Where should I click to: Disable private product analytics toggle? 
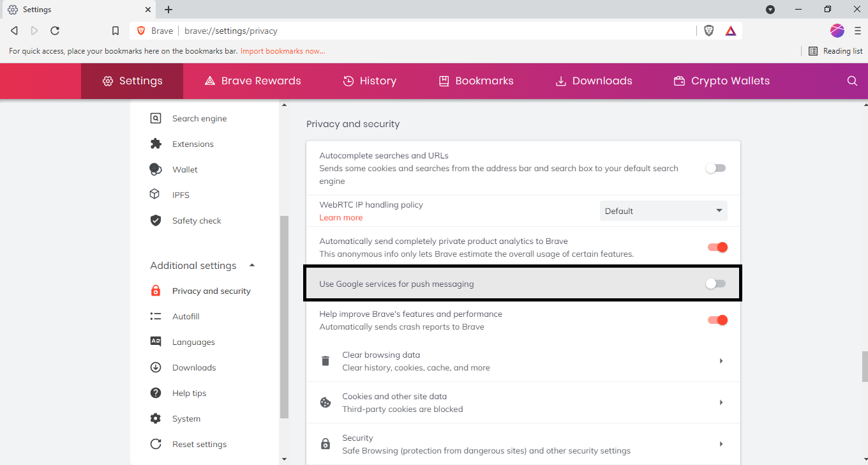click(x=717, y=247)
